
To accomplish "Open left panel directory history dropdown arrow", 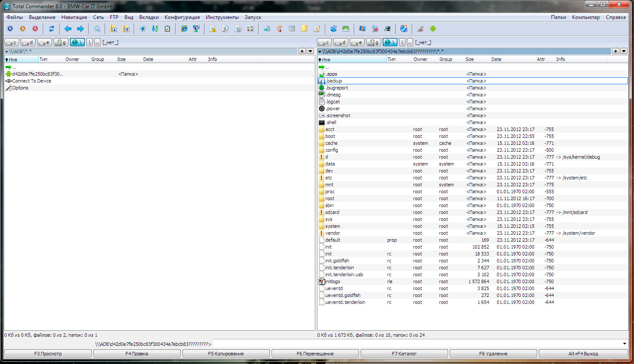I will click(x=310, y=51).
